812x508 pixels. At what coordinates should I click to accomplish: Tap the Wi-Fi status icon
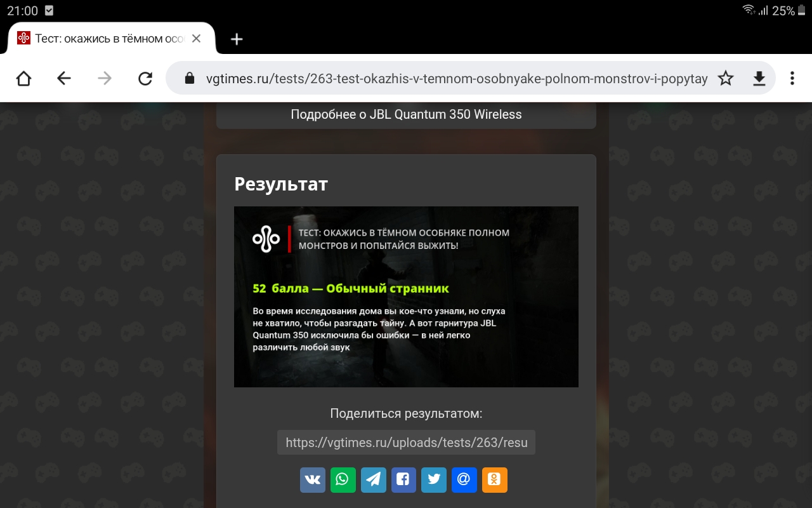[749, 10]
